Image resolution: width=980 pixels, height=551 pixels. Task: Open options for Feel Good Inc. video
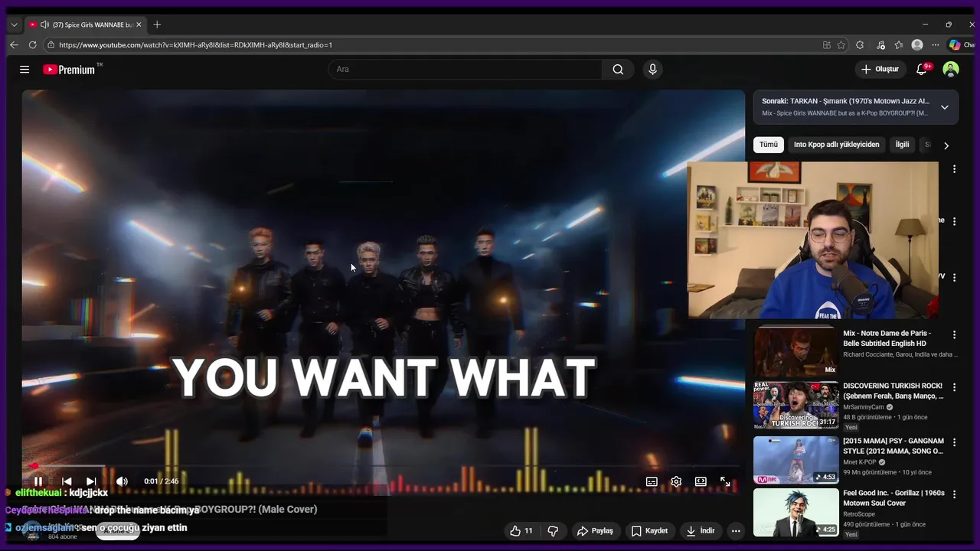click(x=954, y=494)
